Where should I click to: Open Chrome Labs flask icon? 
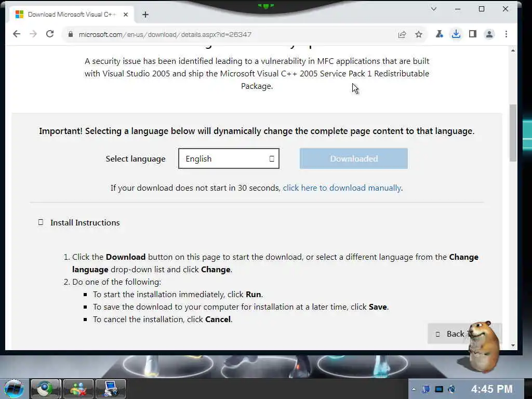(x=440, y=34)
